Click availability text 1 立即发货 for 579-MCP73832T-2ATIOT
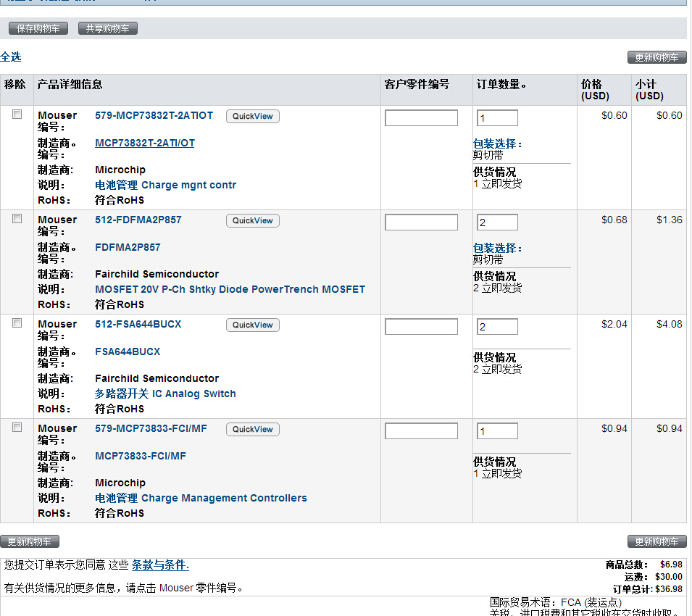 [x=497, y=183]
